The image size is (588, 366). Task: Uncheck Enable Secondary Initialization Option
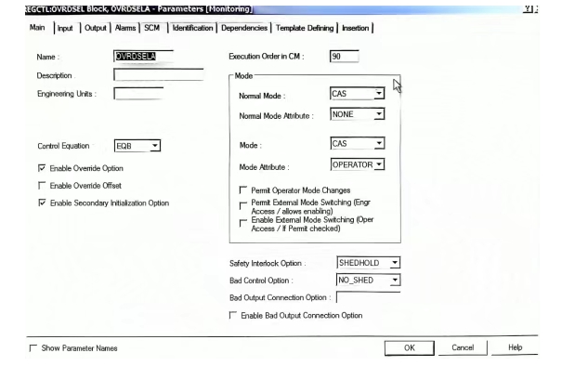42,203
